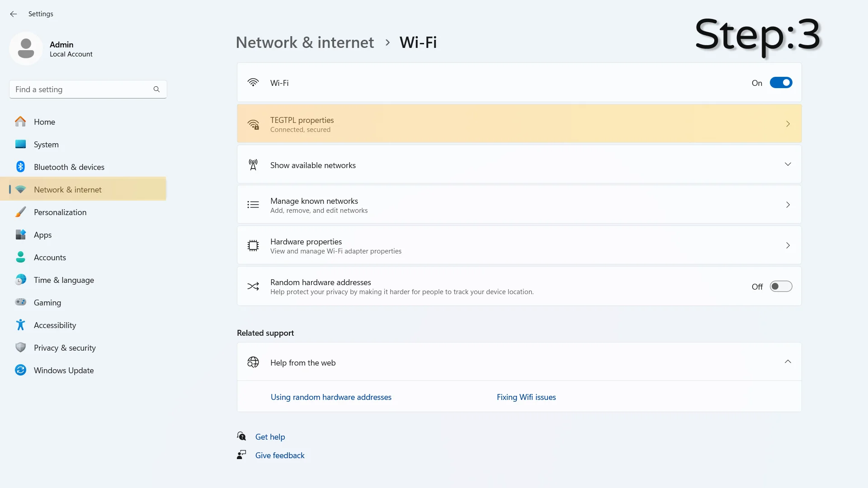Image resolution: width=868 pixels, height=488 pixels.
Task: Click the Windows Update icon
Action: click(x=21, y=370)
